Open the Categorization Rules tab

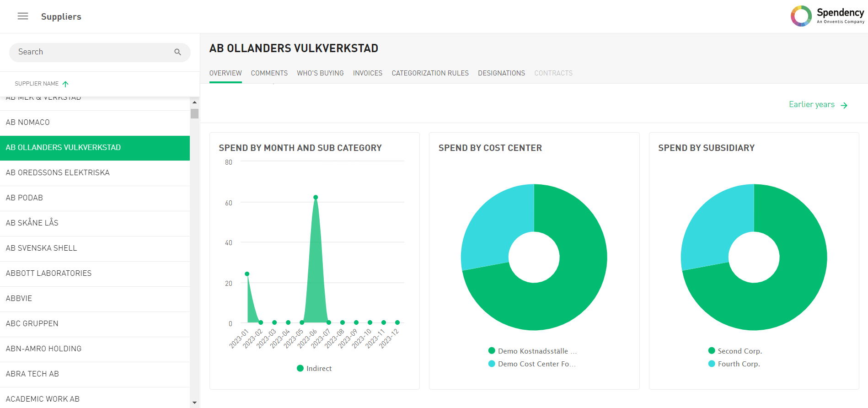pos(430,73)
